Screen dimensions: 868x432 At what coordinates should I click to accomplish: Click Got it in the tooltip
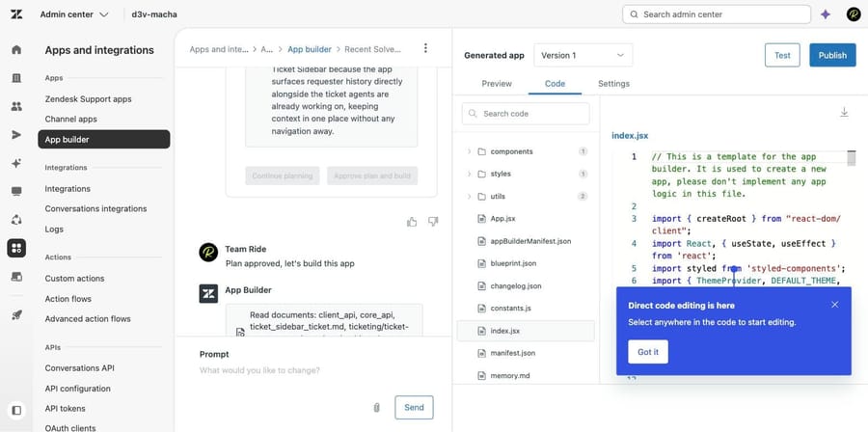coord(648,352)
